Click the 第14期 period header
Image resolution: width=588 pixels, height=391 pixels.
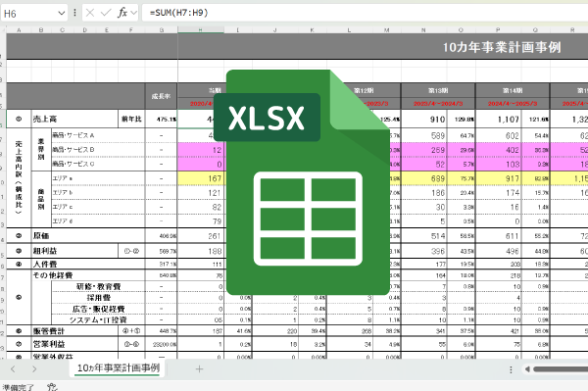click(x=513, y=91)
